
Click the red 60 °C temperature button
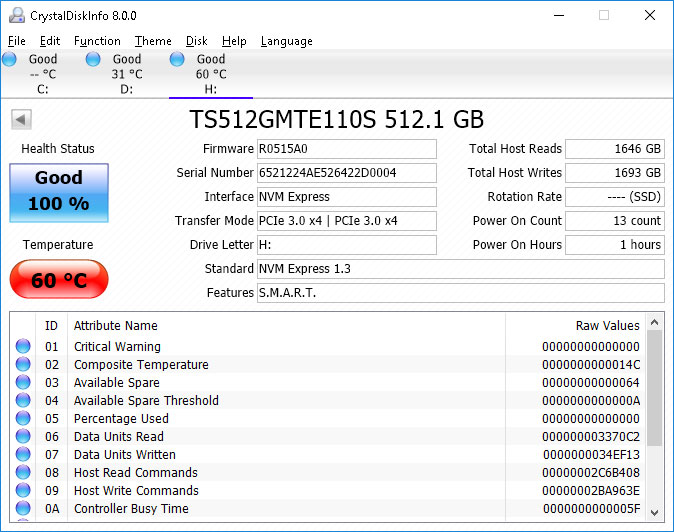coord(59,280)
